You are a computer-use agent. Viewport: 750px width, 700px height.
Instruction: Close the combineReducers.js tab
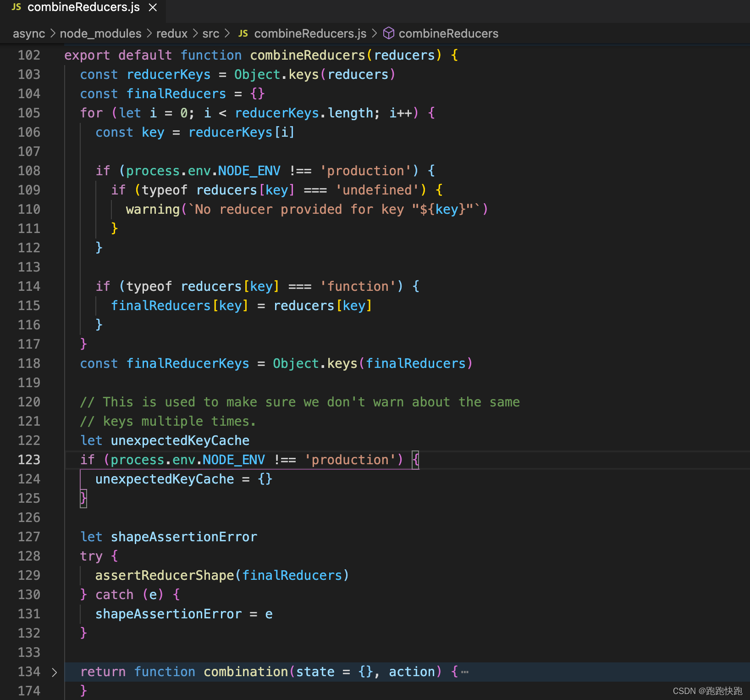(152, 7)
